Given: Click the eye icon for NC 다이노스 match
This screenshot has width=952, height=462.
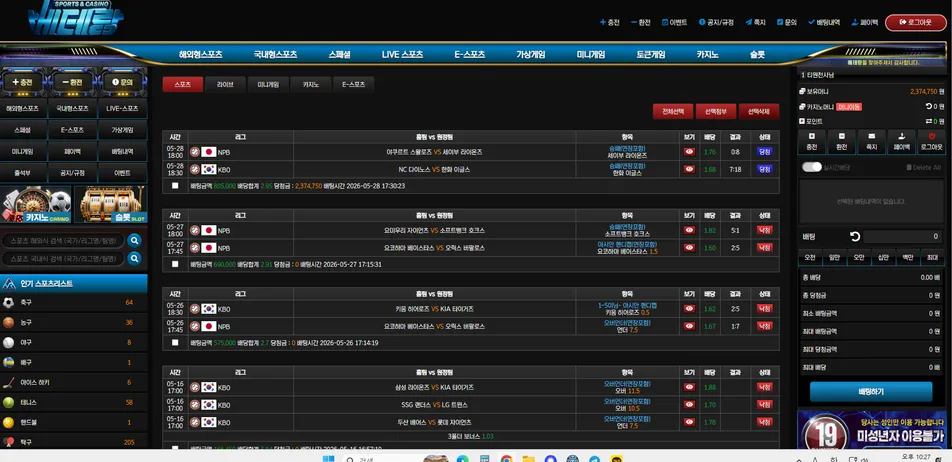Looking at the screenshot, I should tap(689, 169).
